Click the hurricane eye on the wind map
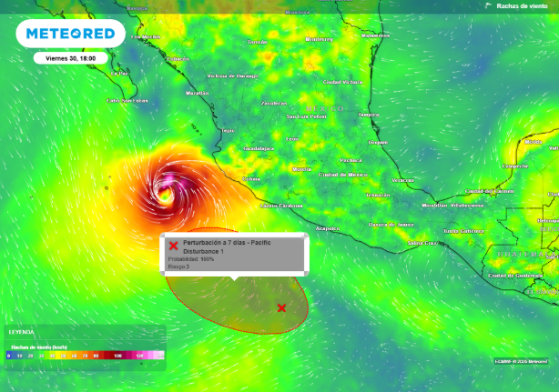 [x=165, y=195]
